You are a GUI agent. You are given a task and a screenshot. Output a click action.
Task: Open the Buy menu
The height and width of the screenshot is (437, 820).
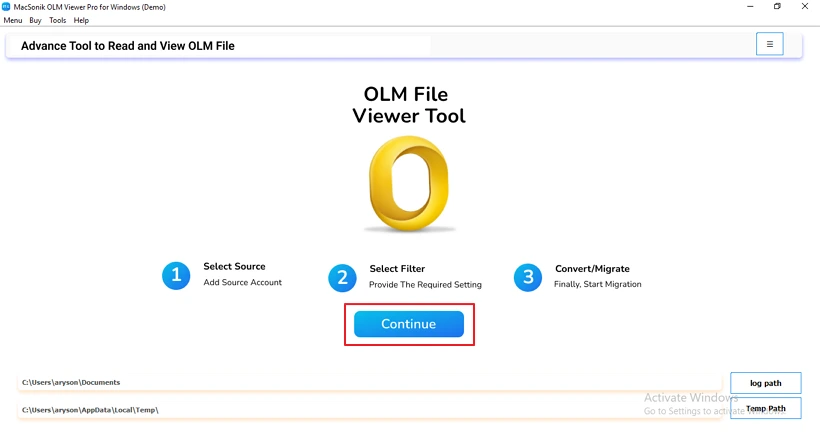[35, 20]
